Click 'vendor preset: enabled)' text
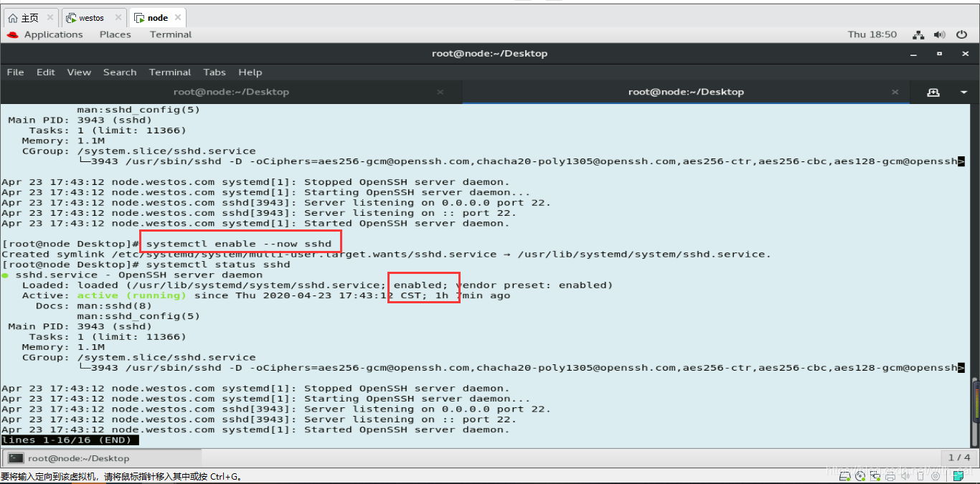Screen dimensions: 980x484 [534, 285]
